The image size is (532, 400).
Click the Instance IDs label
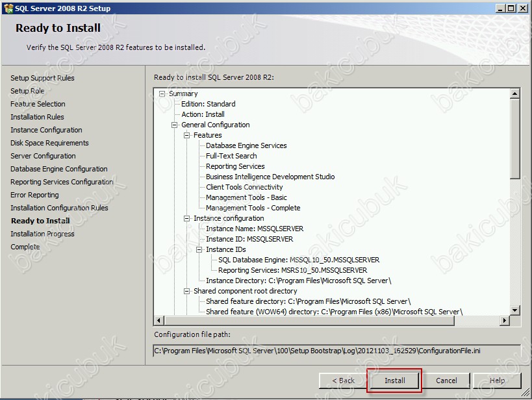pos(226,250)
